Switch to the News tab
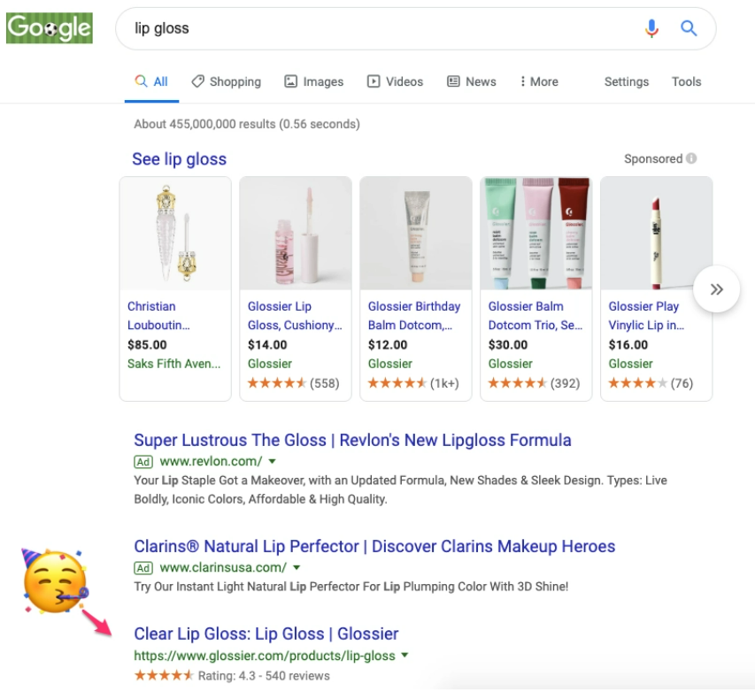This screenshot has width=755, height=700. point(472,81)
